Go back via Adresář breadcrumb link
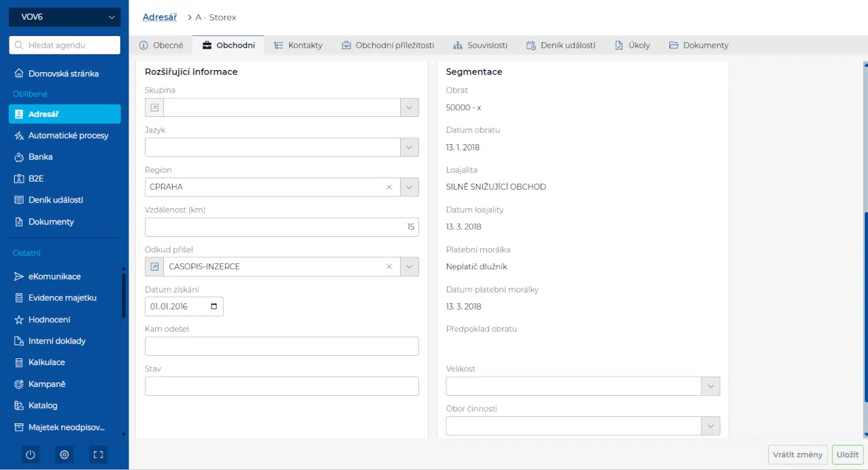Viewport: 868px width, 470px height. tap(160, 17)
